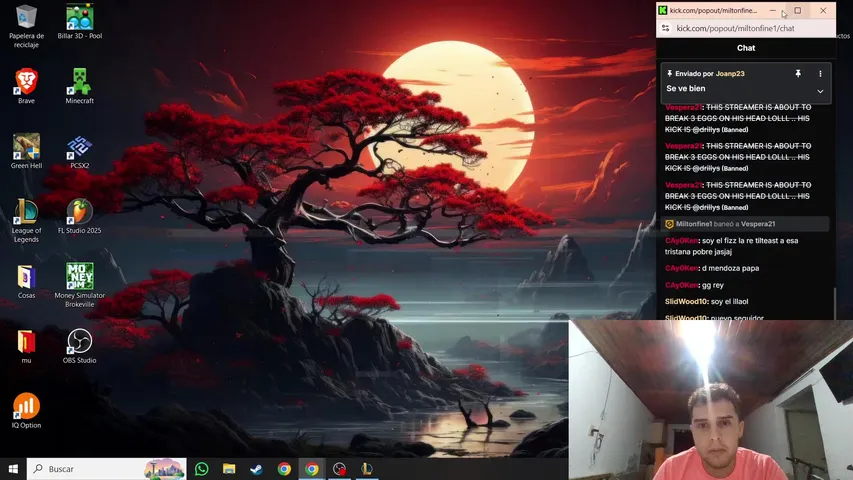
Task: Unpin the pinned chat message
Action: point(798,73)
